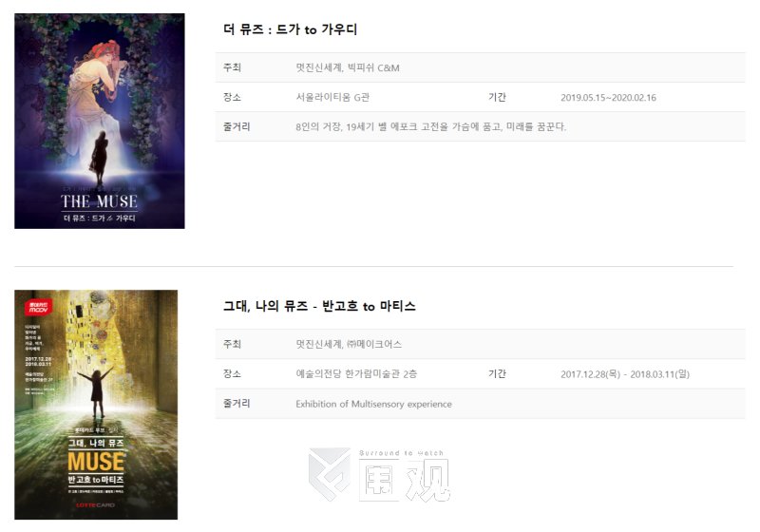The width and height of the screenshot is (760, 532).
Task: Select the host text 멋진신세계, 빅피쉬 C&M
Action: click(x=348, y=67)
